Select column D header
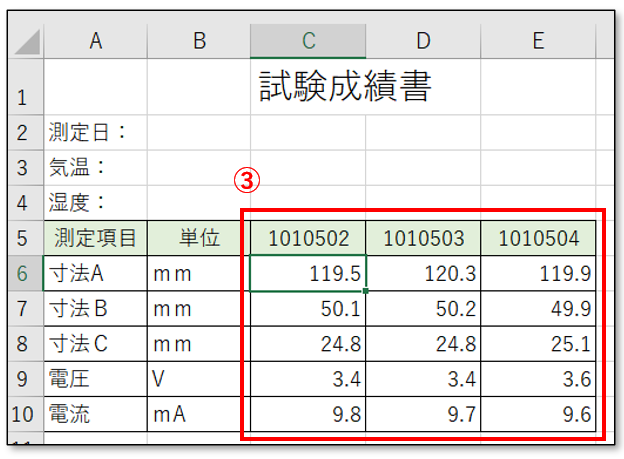Viewport: 624px width, 459px height. click(x=423, y=40)
